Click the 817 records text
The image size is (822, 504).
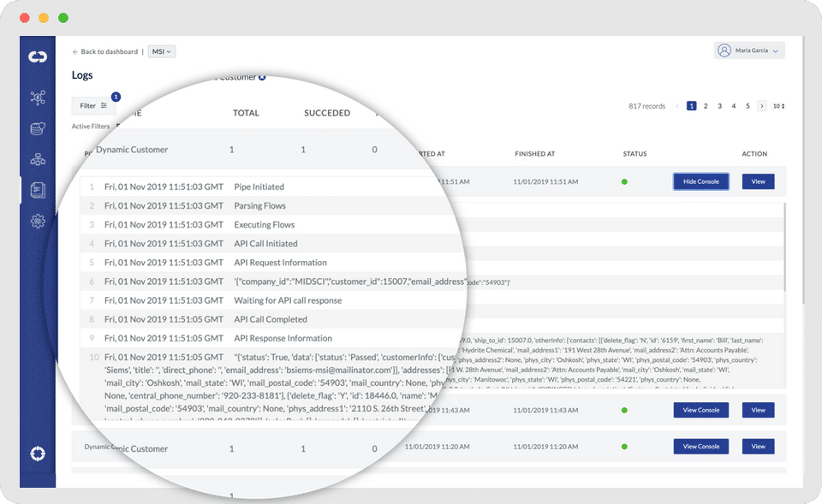[x=647, y=106]
